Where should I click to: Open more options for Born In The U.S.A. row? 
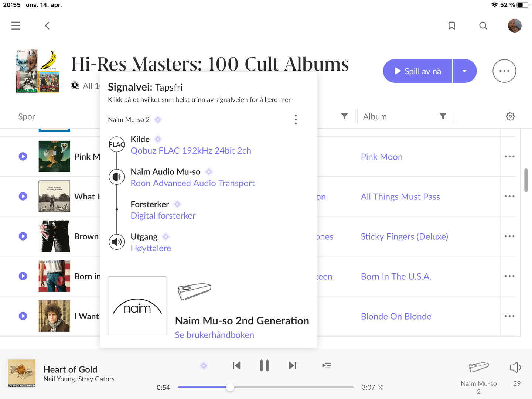(509, 276)
